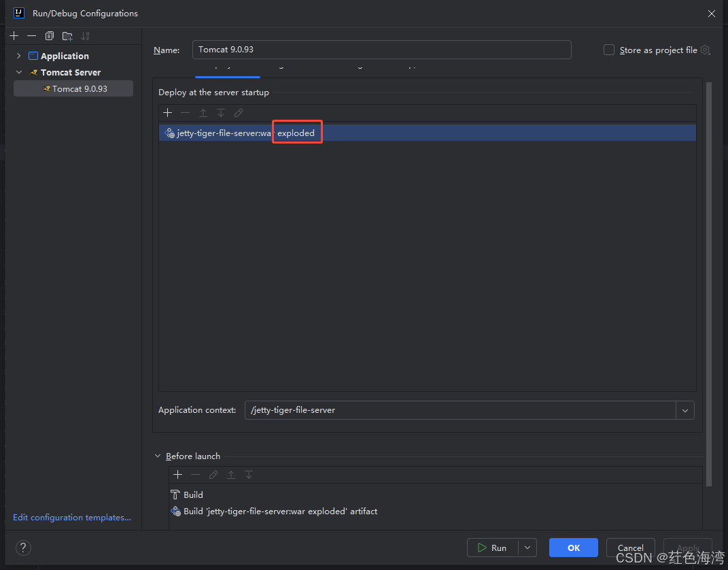This screenshot has width=728, height=570.
Task: Cancel the Run/Debug Configurations dialog
Action: click(x=631, y=548)
